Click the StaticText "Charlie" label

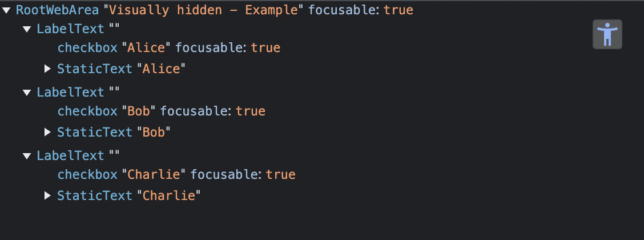tap(128, 195)
